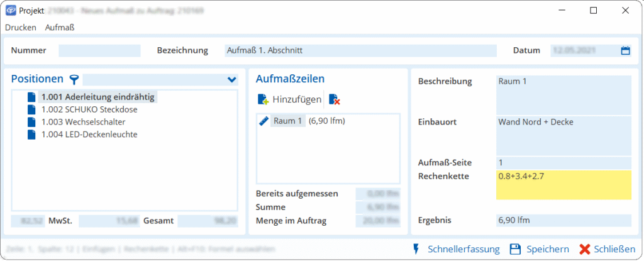Open the calendar date picker icon

point(625,51)
